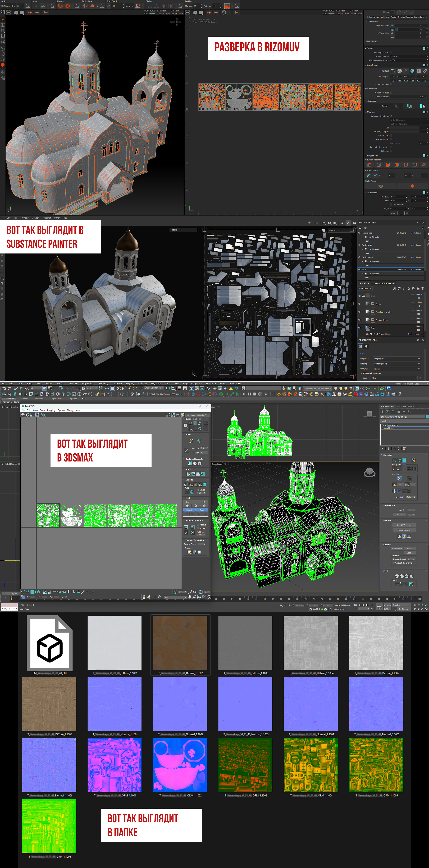Hide the Roughness Details layer
This screenshot has width=429, height=868.
coord(360,312)
